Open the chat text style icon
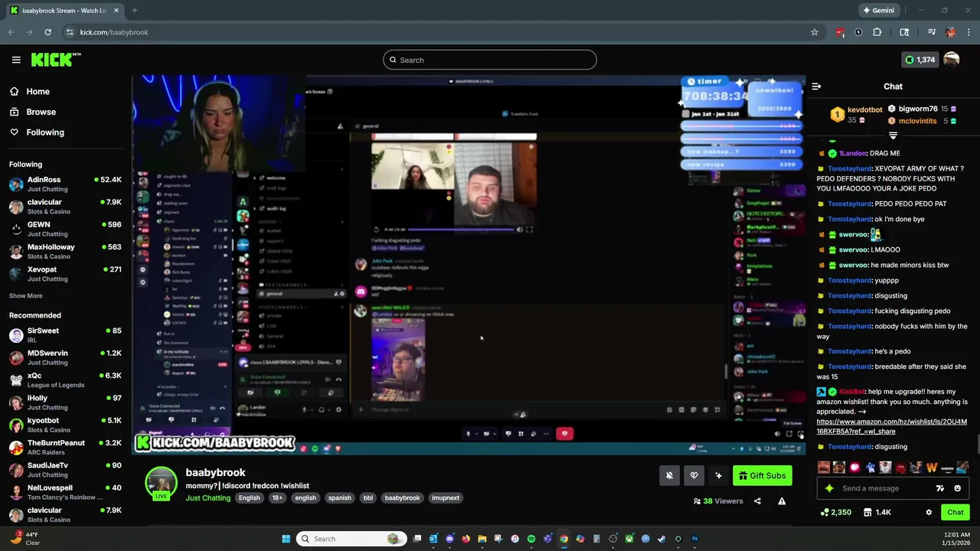This screenshot has height=551, width=980. click(940, 488)
